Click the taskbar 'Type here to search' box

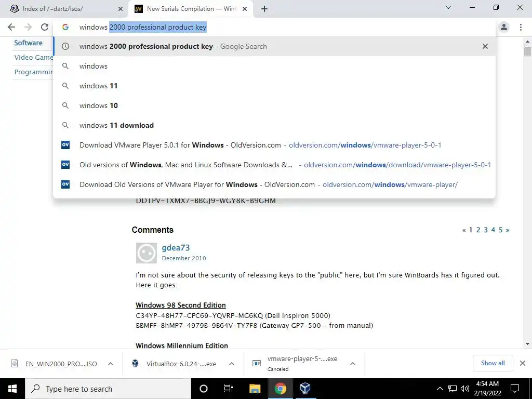pos(108,389)
